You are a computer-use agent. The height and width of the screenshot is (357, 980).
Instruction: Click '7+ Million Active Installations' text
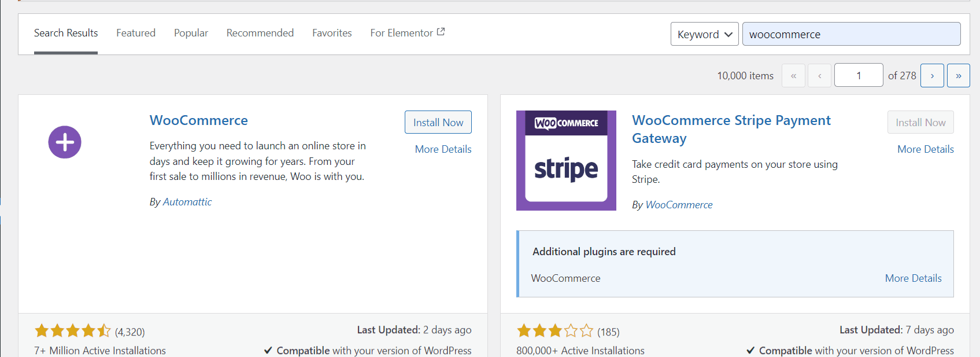(x=100, y=351)
